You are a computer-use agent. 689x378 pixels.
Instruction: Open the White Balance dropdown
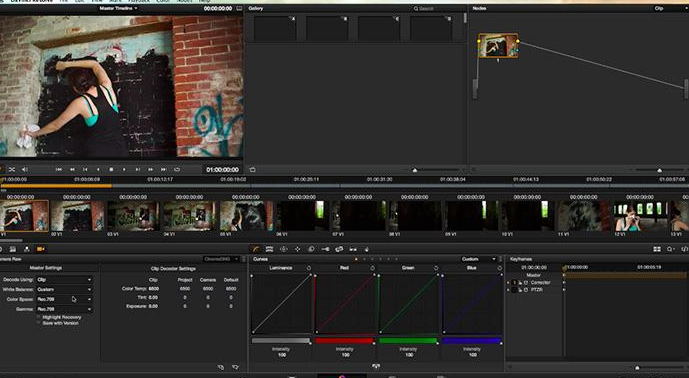tap(64, 289)
